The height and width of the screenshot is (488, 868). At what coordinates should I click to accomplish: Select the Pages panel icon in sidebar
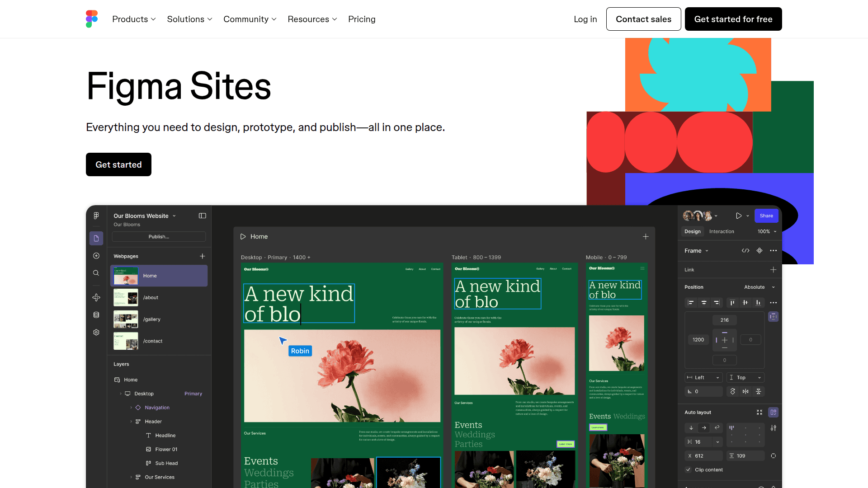[96, 238]
